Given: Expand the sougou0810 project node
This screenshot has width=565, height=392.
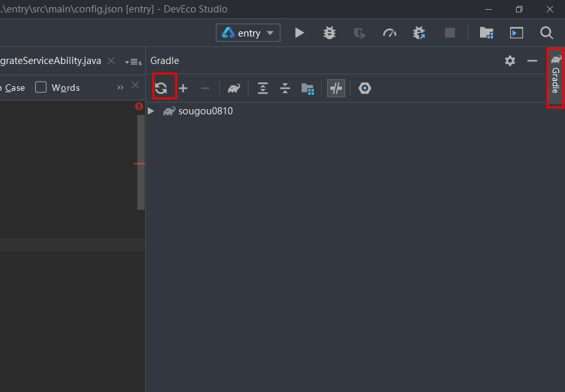Looking at the screenshot, I should [x=151, y=111].
